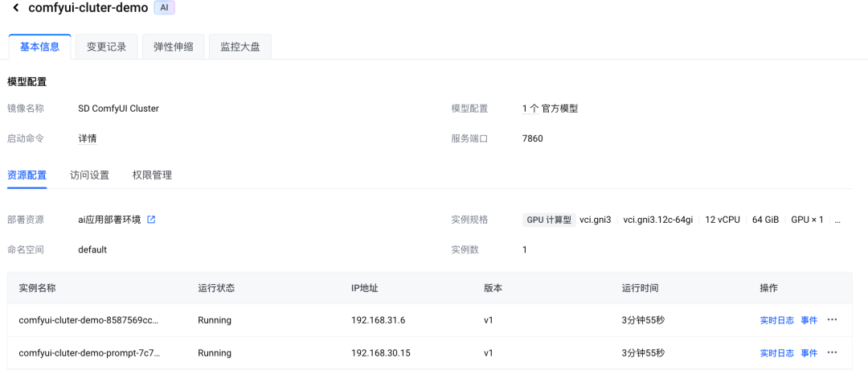This screenshot has width=868, height=383.
Task: Click the 运行时间 column header
Action: (x=640, y=288)
